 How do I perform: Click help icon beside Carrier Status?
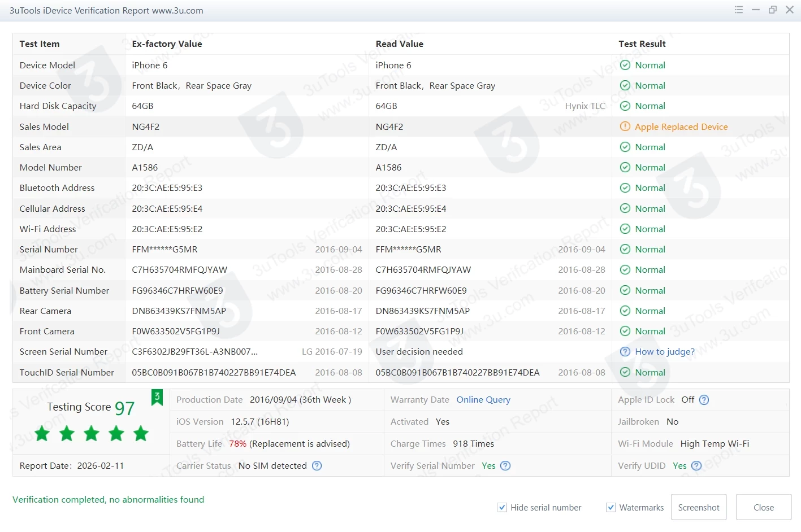pos(317,466)
